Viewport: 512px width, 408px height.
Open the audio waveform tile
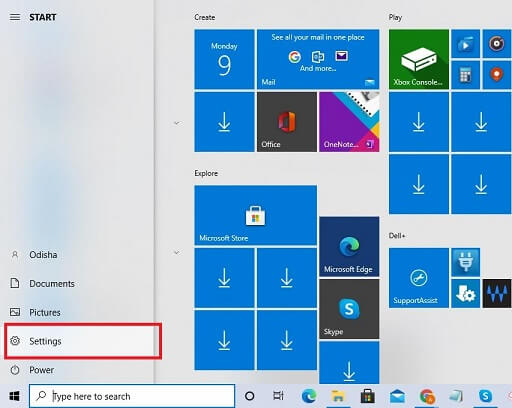(497, 293)
